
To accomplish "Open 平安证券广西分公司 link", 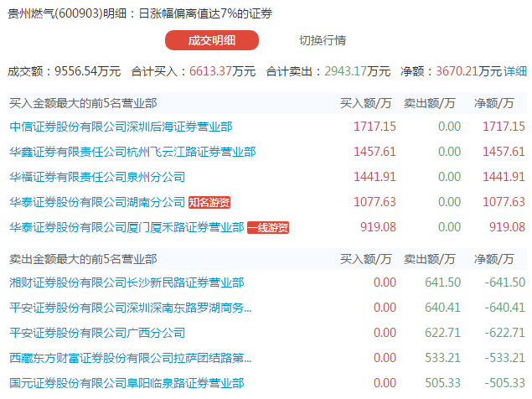I will pyautogui.click(x=97, y=333).
